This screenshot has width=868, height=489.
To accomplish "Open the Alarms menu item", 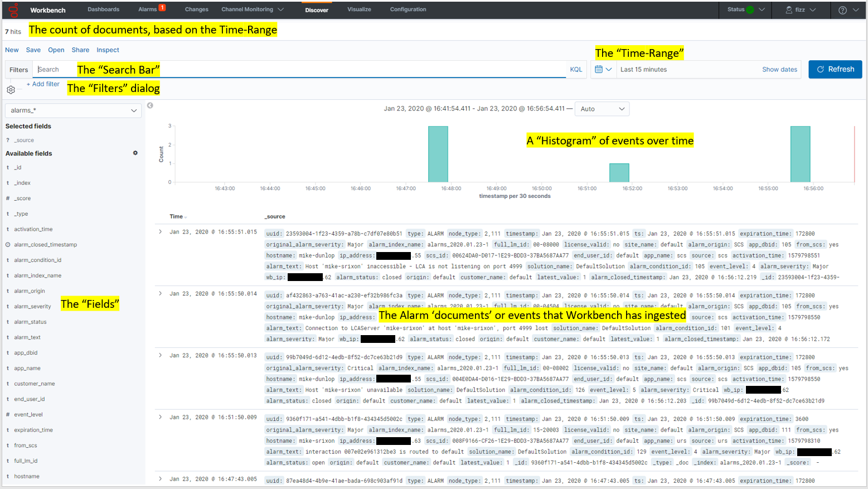I will point(147,9).
